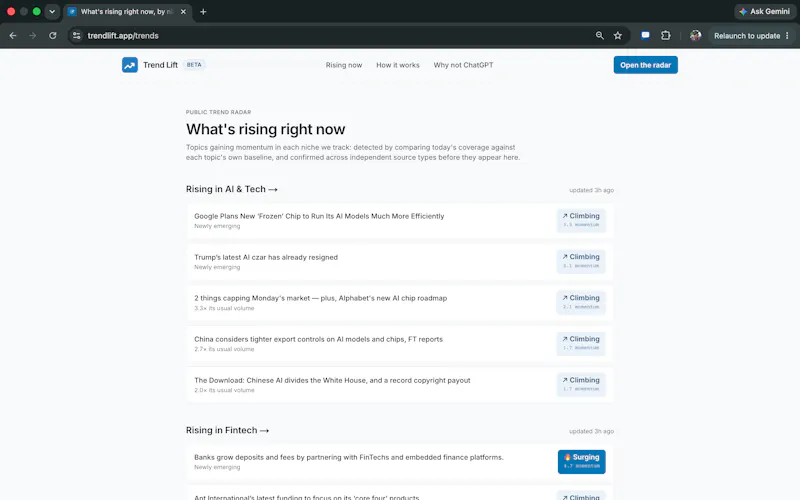
Task: Click the BETA badge
Action: (x=194, y=65)
